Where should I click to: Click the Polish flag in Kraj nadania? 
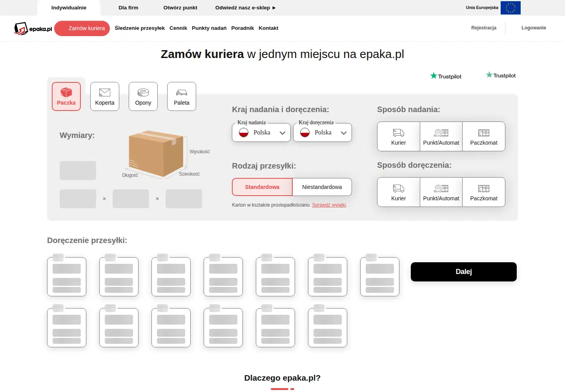(x=244, y=132)
